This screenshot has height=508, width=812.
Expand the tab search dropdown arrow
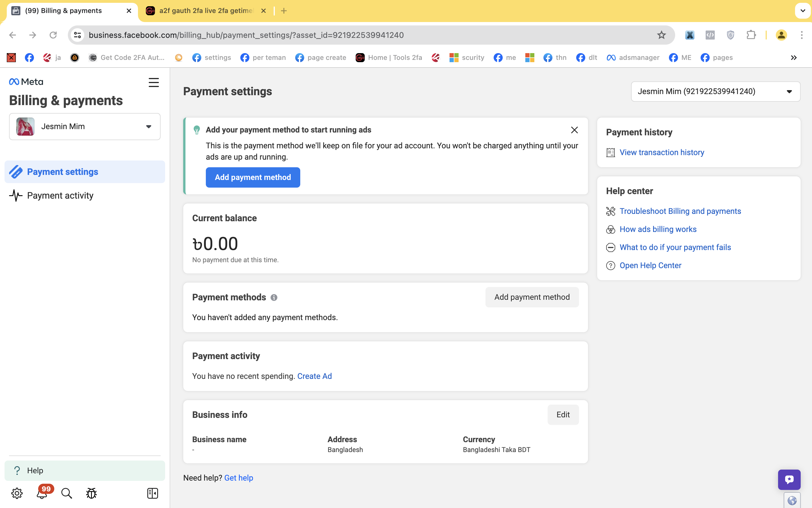(x=803, y=11)
